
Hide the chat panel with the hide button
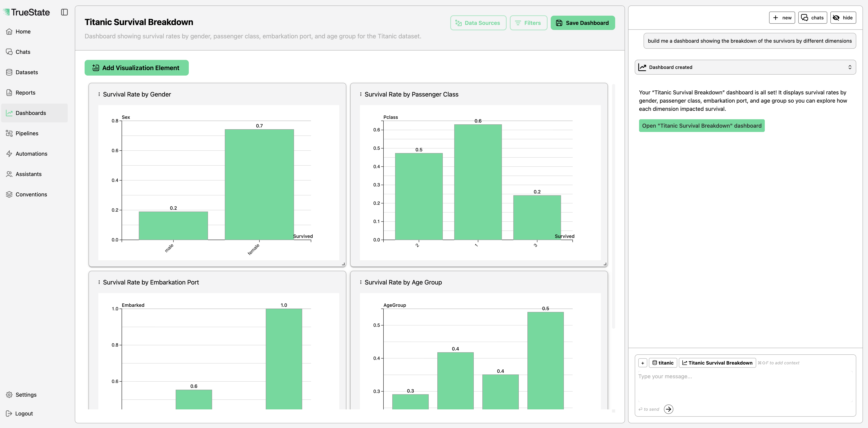pyautogui.click(x=843, y=17)
